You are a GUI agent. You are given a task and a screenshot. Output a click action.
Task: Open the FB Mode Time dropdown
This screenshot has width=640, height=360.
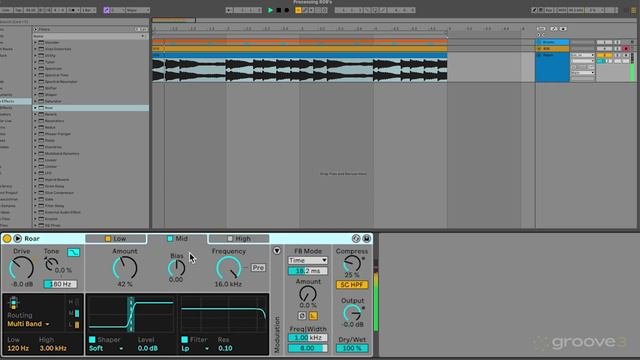coord(308,260)
